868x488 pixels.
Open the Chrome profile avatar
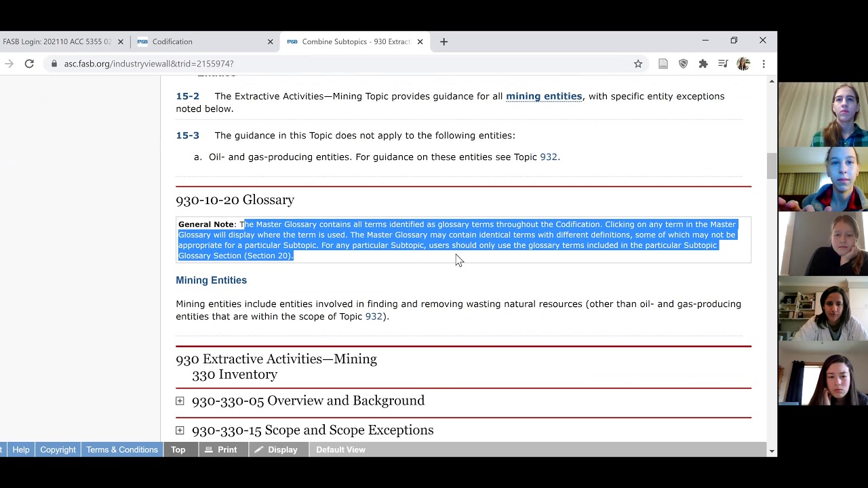(x=743, y=64)
